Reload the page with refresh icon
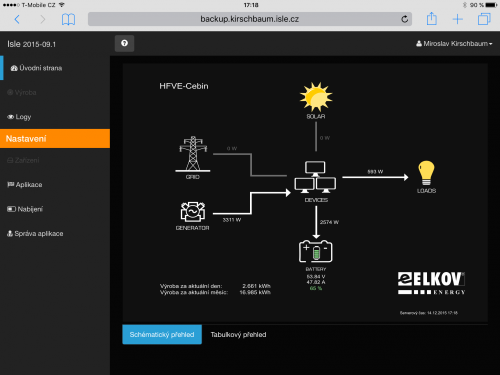 404,19
